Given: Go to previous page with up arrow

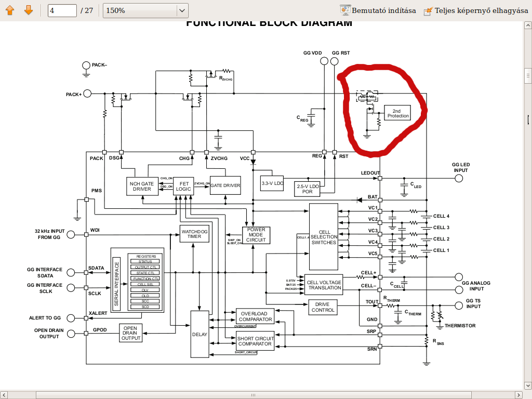Looking at the screenshot, I should tap(10, 10).
